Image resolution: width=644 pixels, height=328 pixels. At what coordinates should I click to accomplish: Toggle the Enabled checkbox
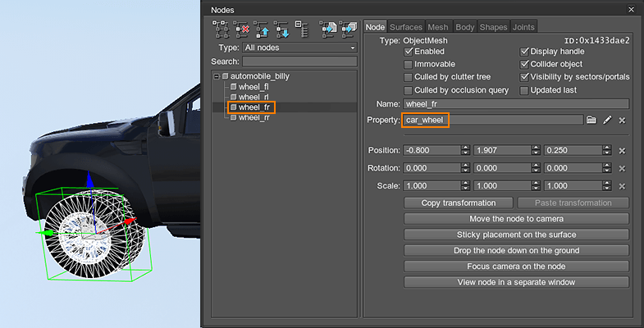(x=409, y=52)
